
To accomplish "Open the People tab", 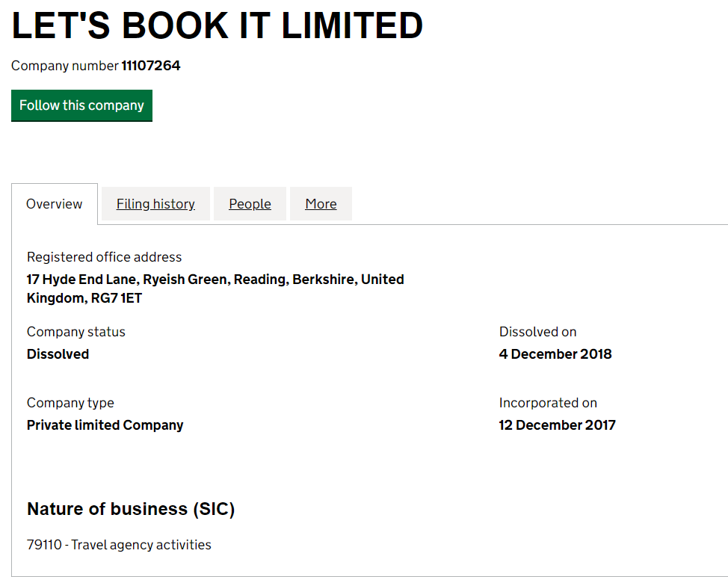I will pos(250,204).
